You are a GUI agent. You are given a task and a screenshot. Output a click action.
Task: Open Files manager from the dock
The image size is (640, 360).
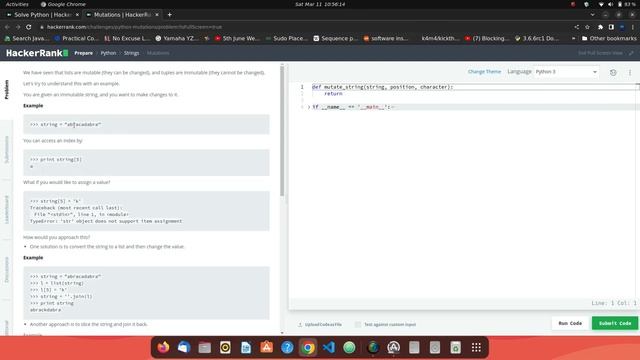204,347
